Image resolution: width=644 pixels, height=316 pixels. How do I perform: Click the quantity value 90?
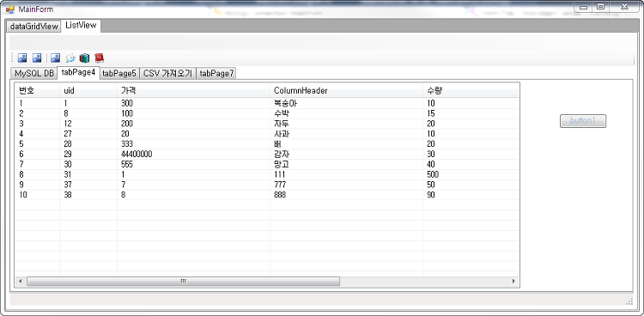coord(431,195)
